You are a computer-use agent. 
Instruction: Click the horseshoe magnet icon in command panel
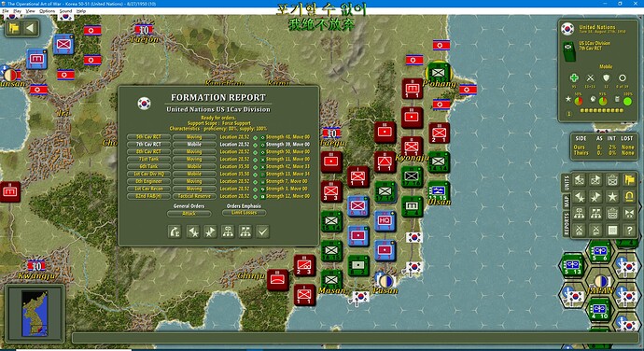tap(629, 197)
